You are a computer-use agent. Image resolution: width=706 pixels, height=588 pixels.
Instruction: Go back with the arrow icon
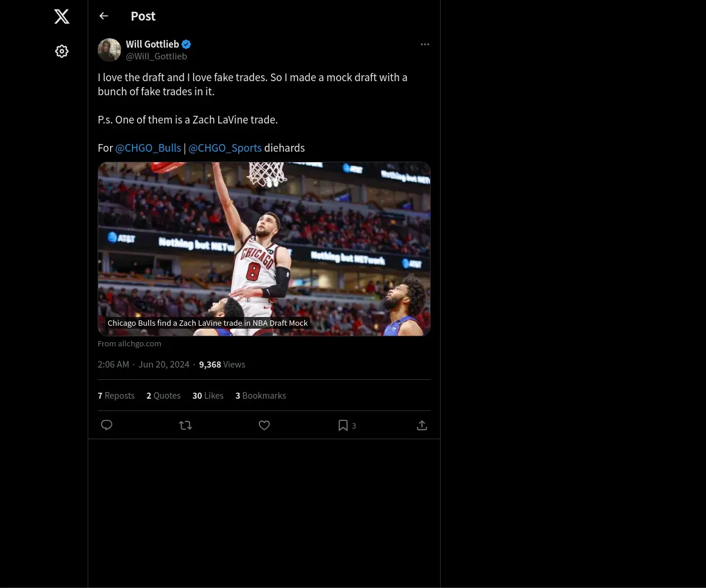point(104,16)
